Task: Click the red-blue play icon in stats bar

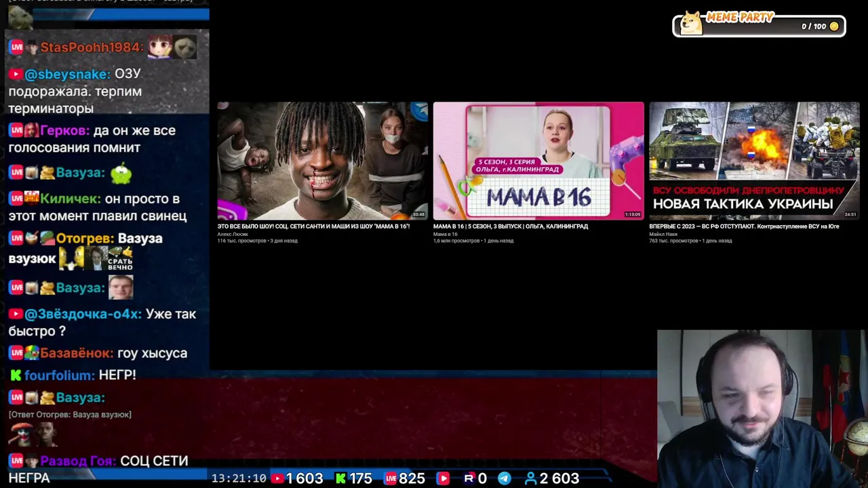Action: tap(443, 479)
